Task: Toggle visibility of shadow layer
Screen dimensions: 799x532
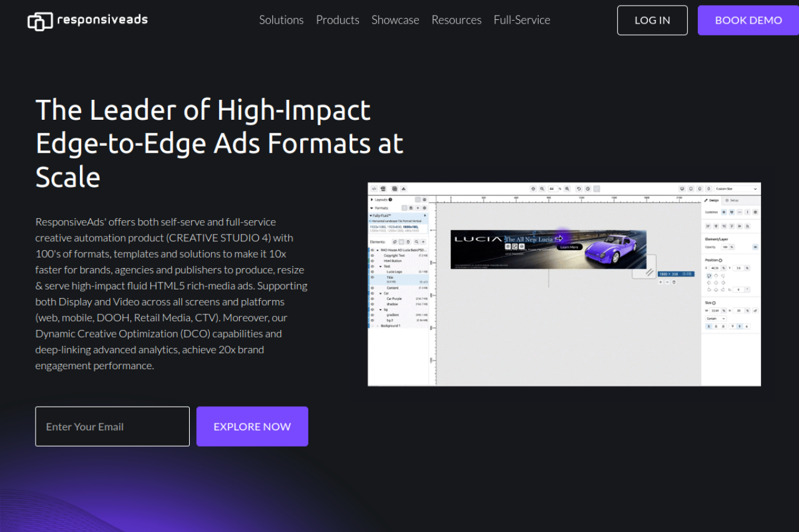Action: (373, 304)
